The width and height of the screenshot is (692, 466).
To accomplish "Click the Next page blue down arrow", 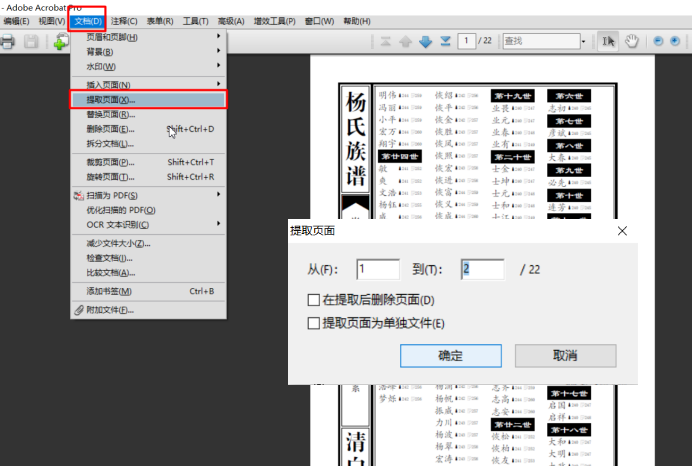I will click(425, 41).
